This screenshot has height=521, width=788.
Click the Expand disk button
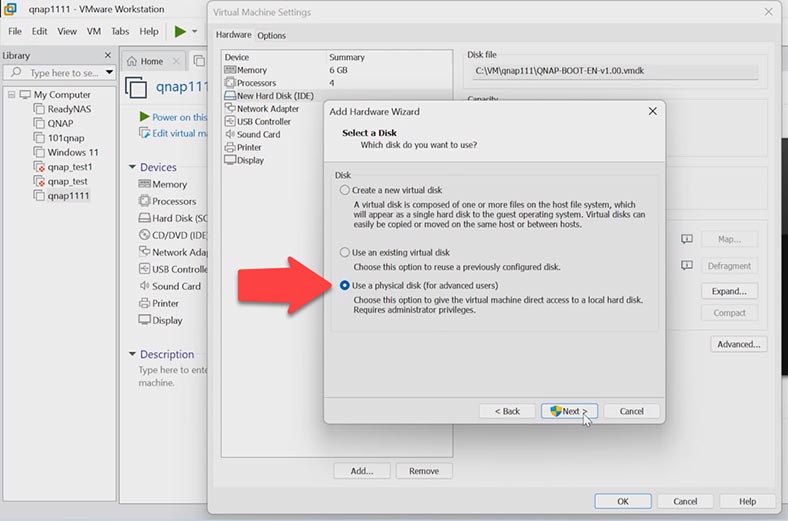[729, 291]
